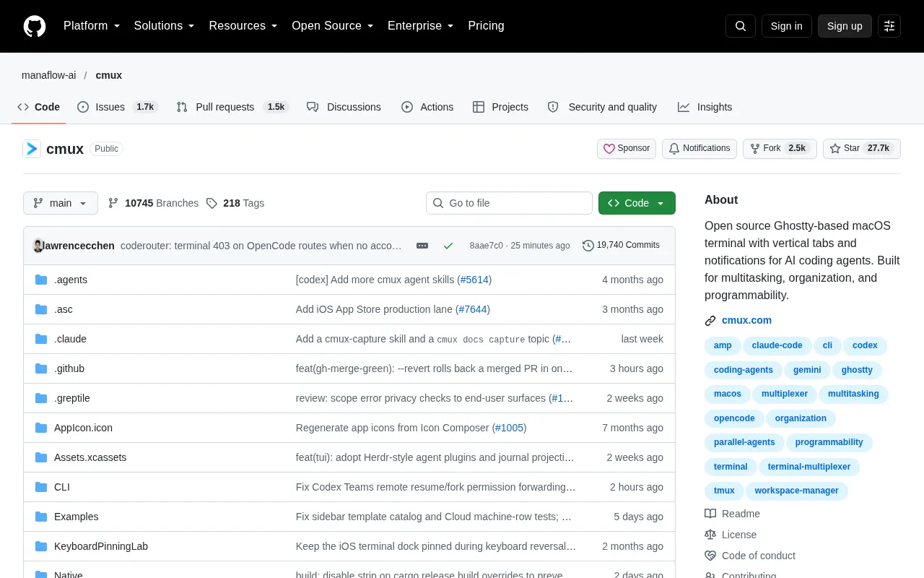
Task: Expand commit message ellipsis button
Action: click(422, 246)
